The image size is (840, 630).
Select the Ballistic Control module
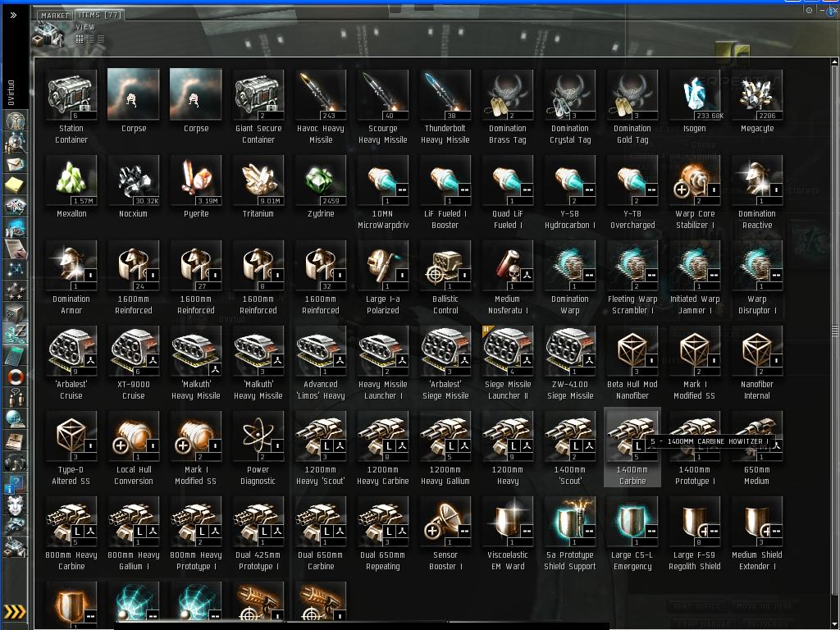coord(445,278)
